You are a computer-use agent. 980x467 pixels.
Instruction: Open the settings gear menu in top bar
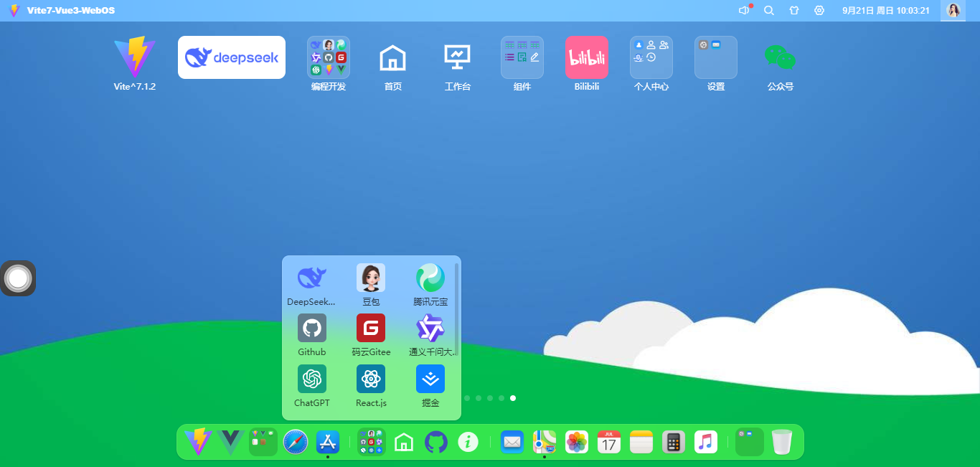coord(819,11)
